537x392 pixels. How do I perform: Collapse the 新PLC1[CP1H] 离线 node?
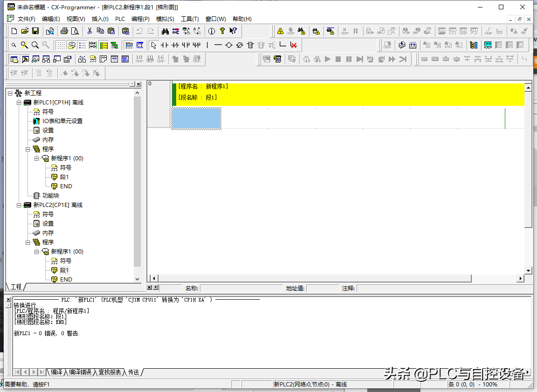19,103
